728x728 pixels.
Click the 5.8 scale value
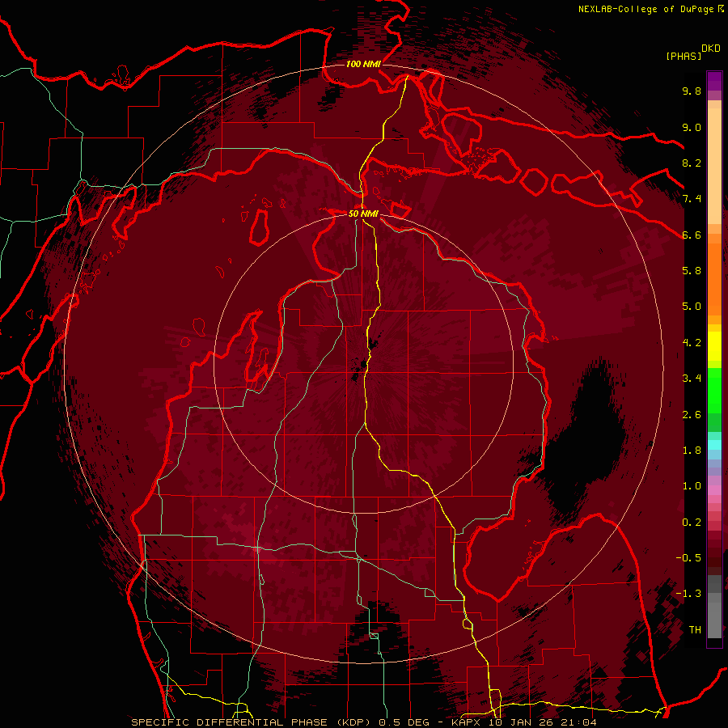pos(692,270)
